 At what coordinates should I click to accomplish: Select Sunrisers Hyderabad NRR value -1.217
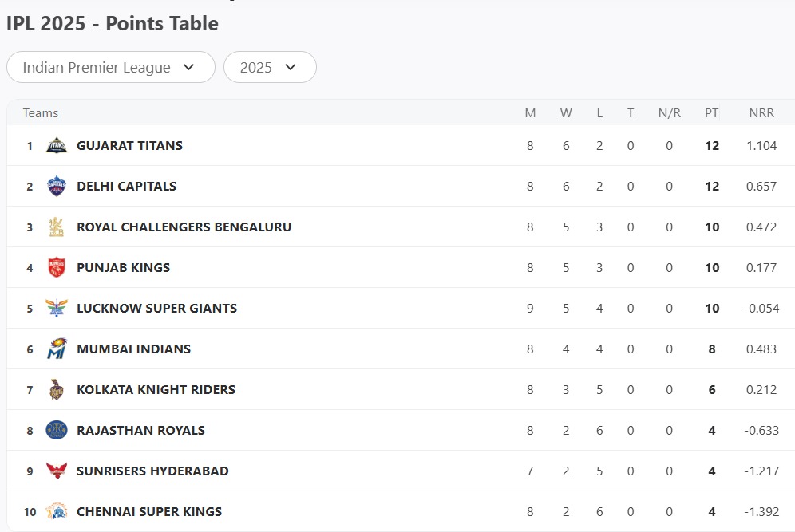tap(761, 471)
